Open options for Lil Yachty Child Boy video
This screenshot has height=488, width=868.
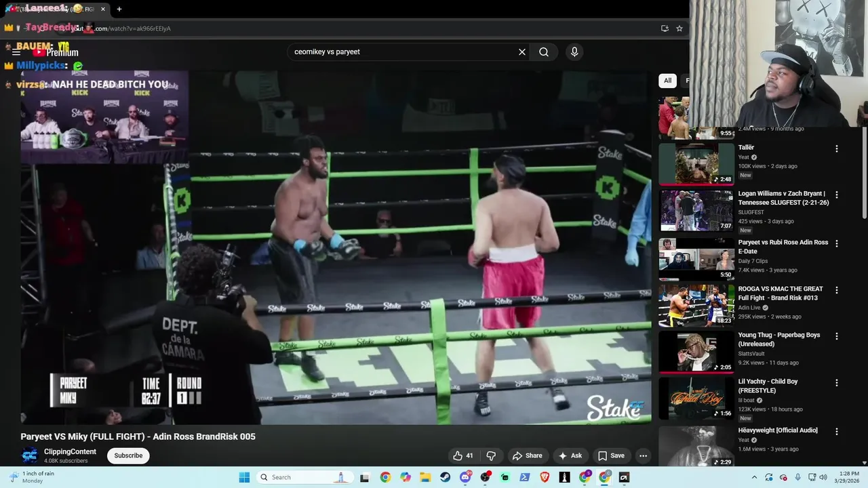tap(836, 383)
